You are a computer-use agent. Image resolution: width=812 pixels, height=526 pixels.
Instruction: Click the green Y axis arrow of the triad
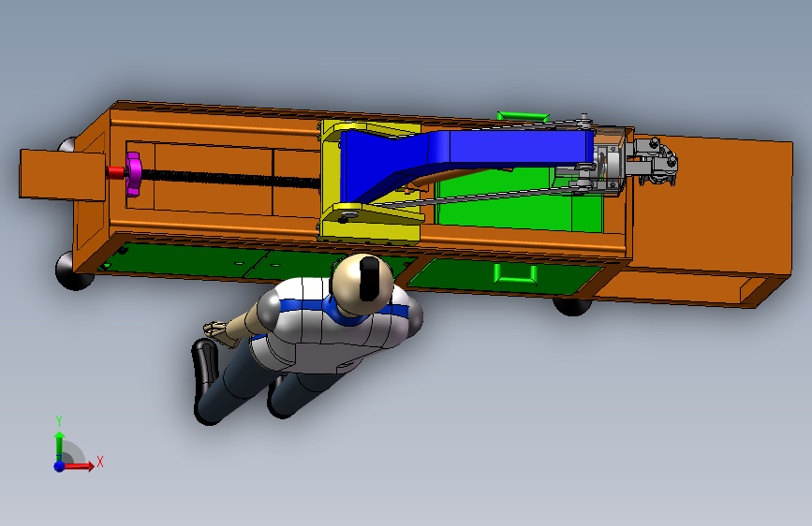pyautogui.click(x=59, y=446)
